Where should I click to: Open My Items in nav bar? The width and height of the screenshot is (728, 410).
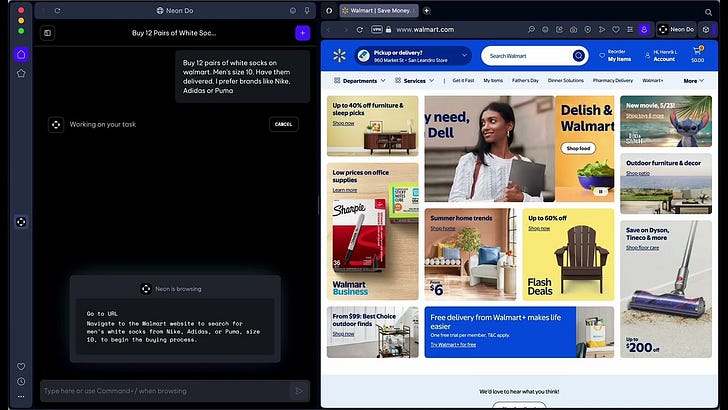tap(493, 81)
